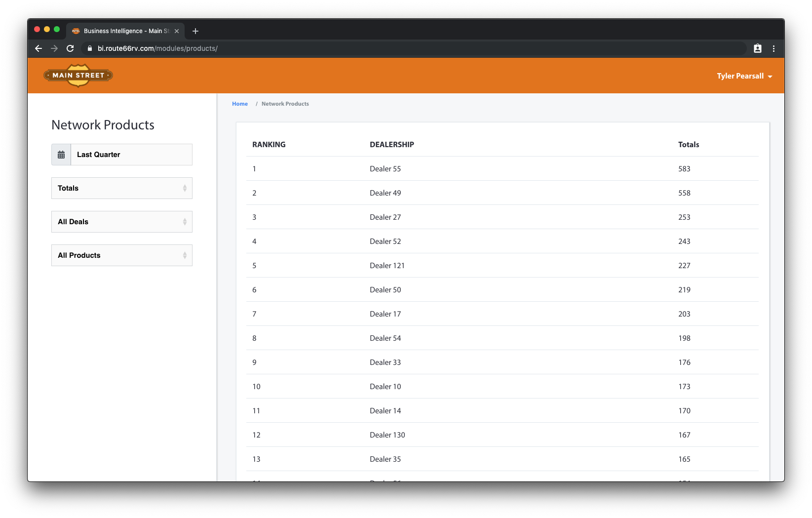Click the calendar icon beside Last Quarter

click(61, 155)
